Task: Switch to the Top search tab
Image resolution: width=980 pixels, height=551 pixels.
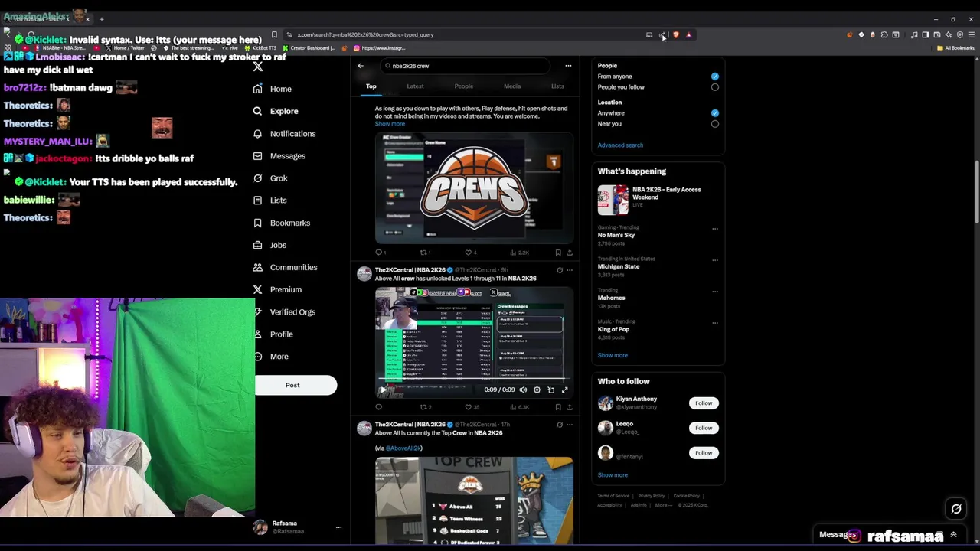Action: (371, 86)
